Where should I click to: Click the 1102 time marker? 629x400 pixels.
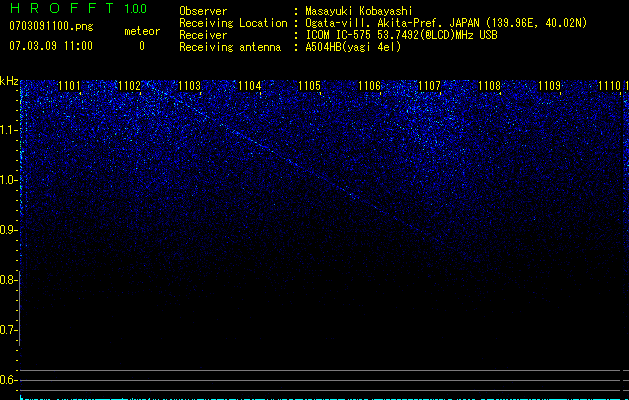[x=130, y=86]
